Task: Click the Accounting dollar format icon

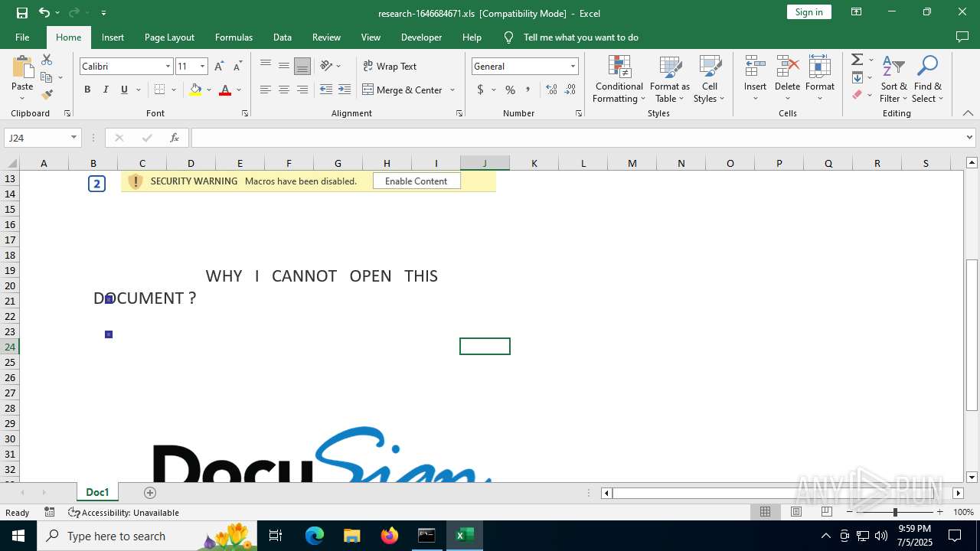Action: click(481, 90)
